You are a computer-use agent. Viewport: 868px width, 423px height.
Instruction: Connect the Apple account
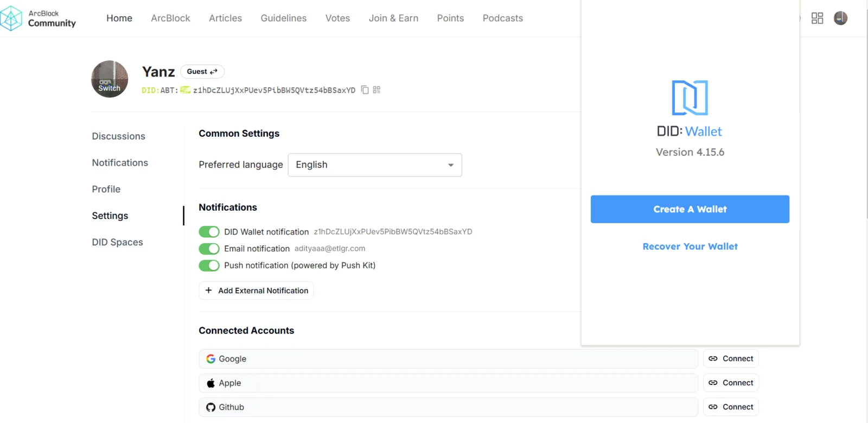click(731, 383)
